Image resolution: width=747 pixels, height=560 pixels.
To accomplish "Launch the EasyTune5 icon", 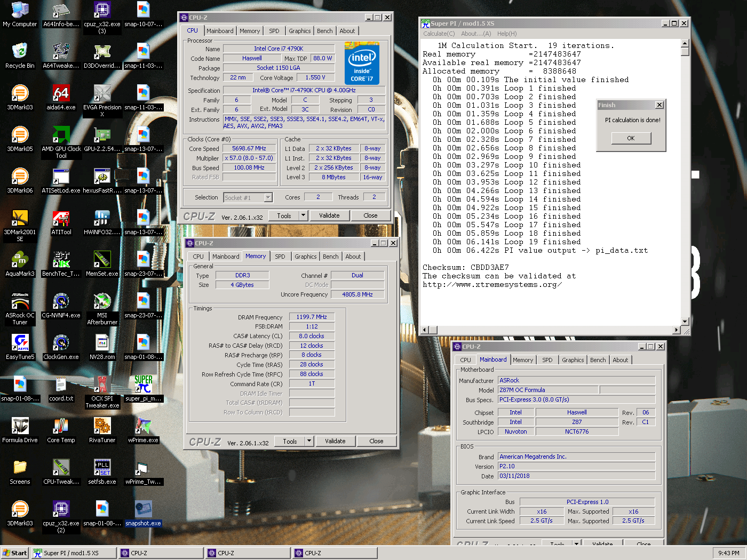I will pos(20,348).
